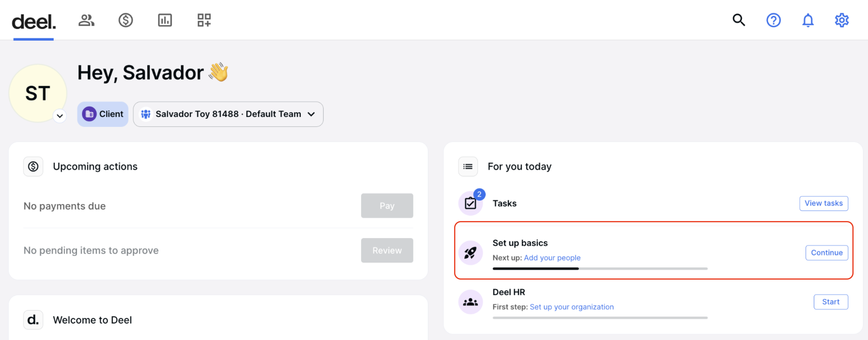Click the Pay button

387,205
